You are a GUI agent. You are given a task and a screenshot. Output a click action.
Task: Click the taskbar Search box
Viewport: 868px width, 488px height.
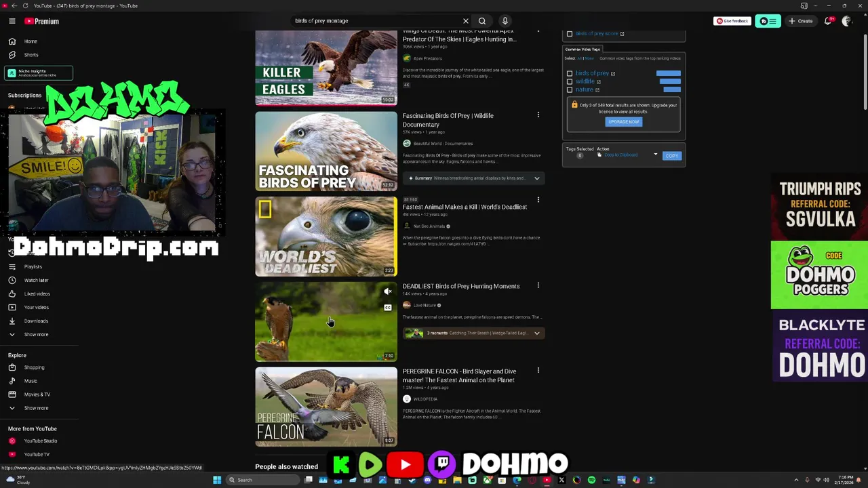pyautogui.click(x=263, y=480)
